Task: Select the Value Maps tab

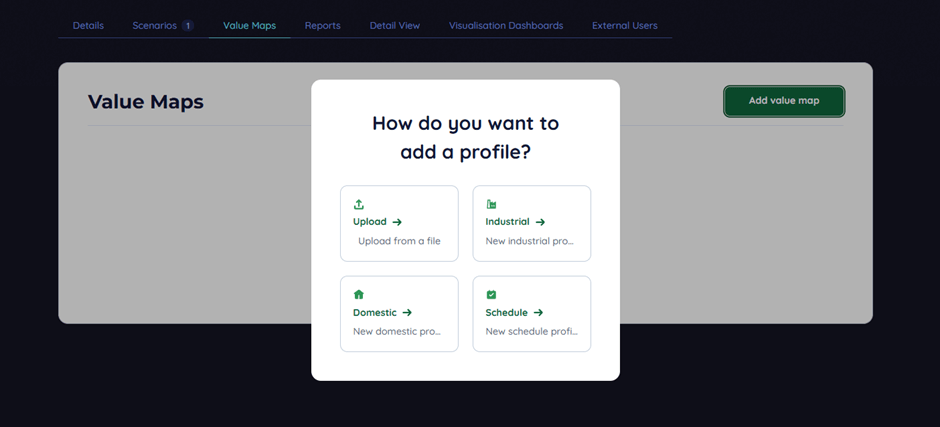Action: point(249,25)
